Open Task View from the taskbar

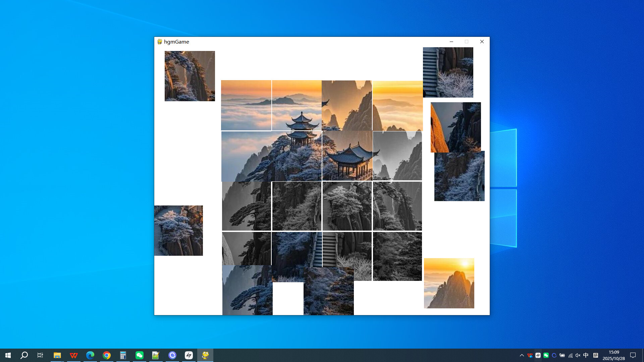pos(40,355)
